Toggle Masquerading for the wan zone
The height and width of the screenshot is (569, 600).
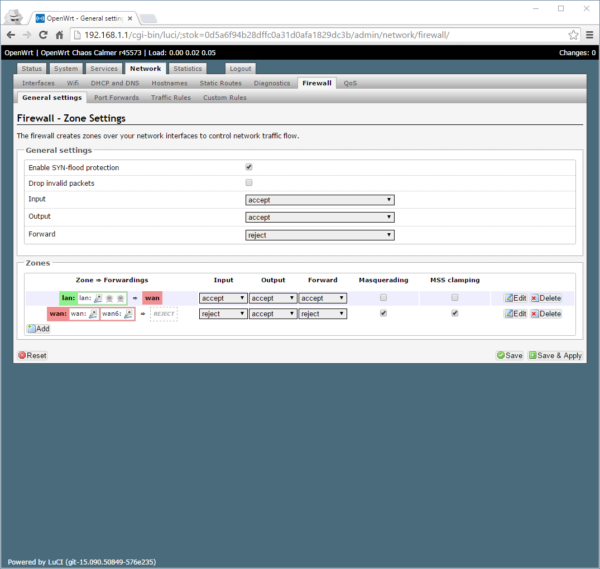[383, 313]
